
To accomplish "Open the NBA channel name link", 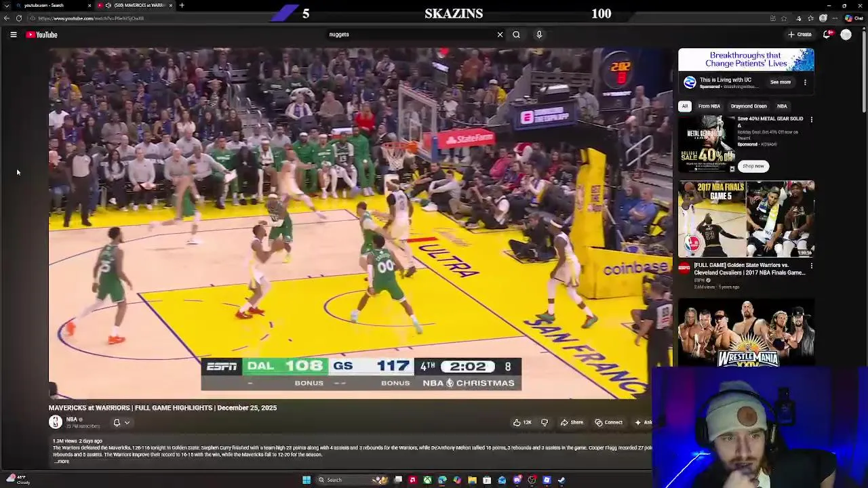I will point(71,420).
